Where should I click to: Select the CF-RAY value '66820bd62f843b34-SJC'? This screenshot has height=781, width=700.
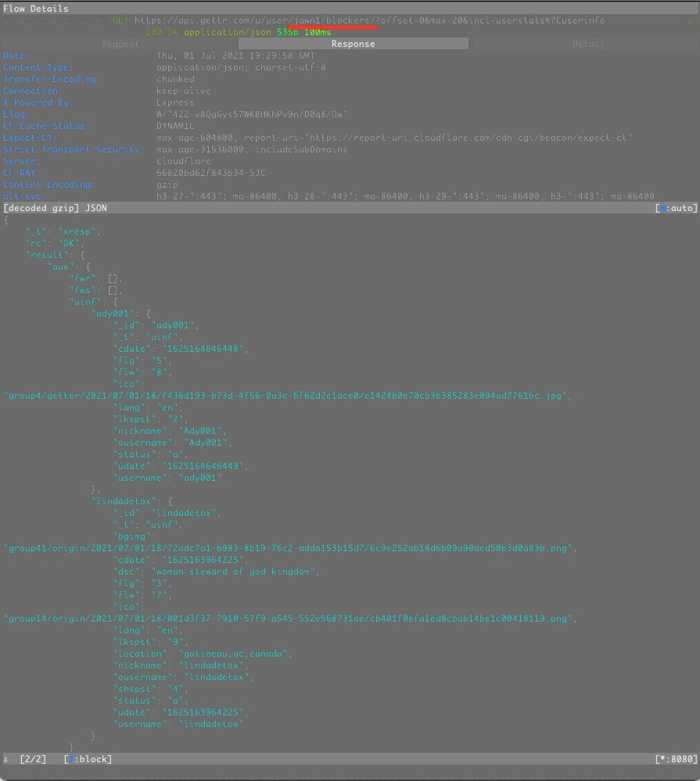210,173
